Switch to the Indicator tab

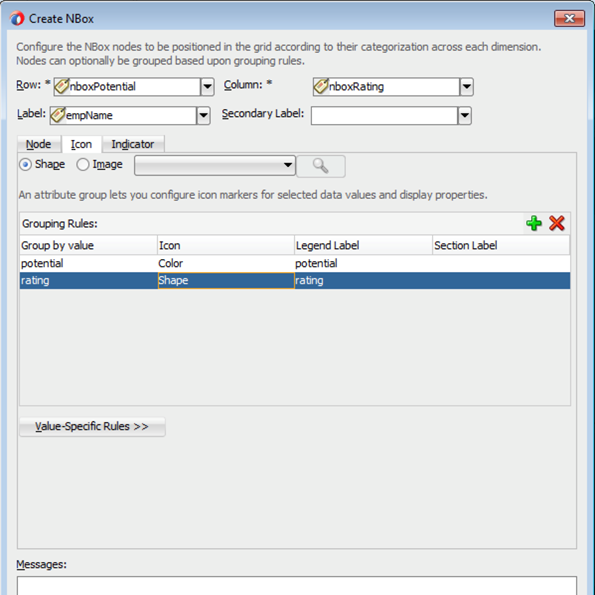pos(133,144)
